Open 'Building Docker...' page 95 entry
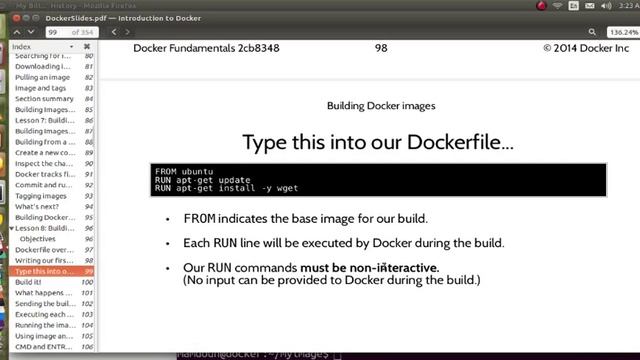This screenshot has height=360, width=640. (53, 218)
